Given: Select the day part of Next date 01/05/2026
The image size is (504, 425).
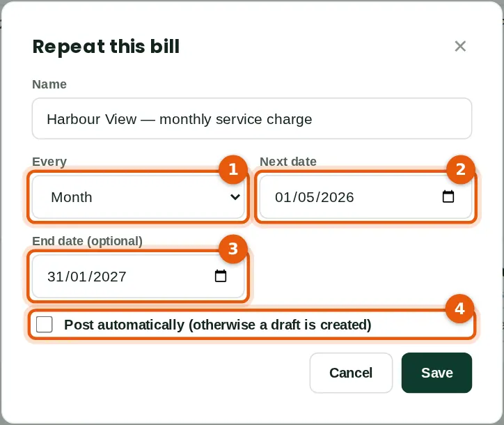Looking at the screenshot, I should (281, 197).
